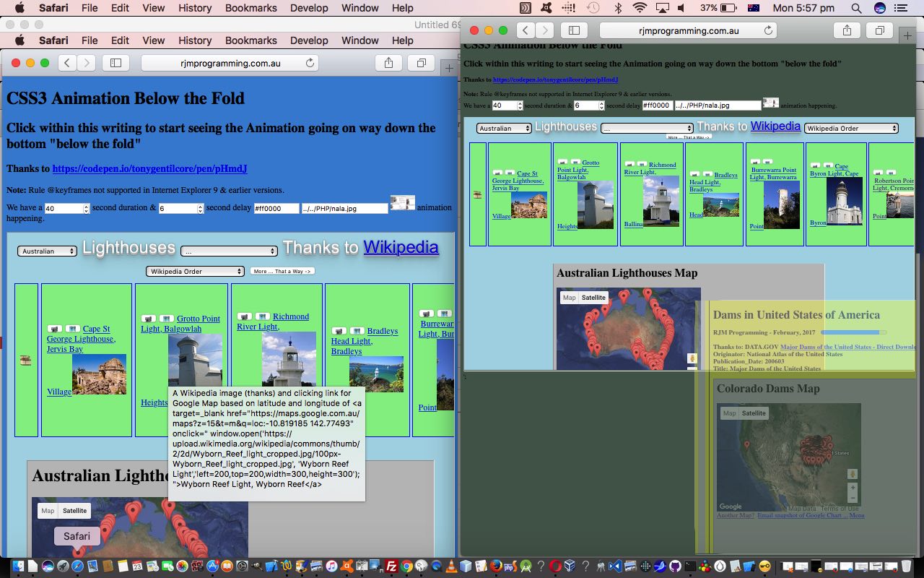The width and height of the screenshot is (924, 578).
Task: Reload the page in the left Safari window
Action: click(310, 63)
